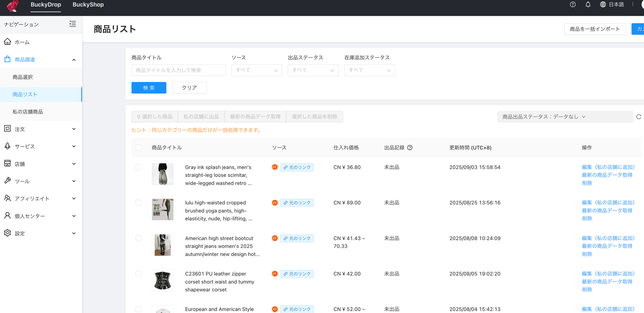Open 元のリンク for Gray ink jeans

coord(297,167)
